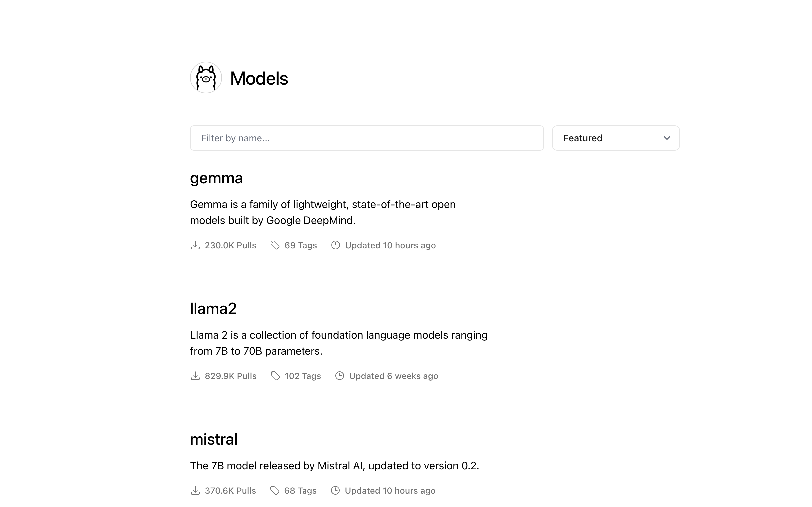
Task: Click the clock icon in llama2's row
Action: 339,376
